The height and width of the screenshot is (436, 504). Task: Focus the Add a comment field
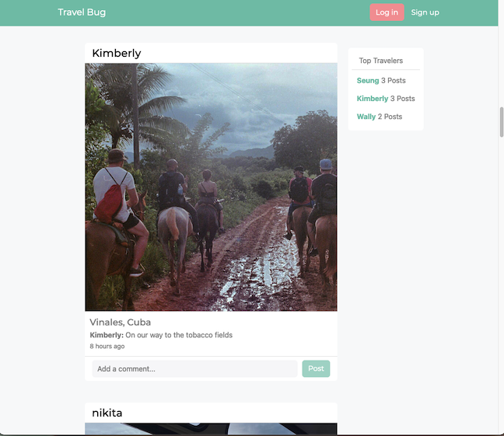(194, 368)
